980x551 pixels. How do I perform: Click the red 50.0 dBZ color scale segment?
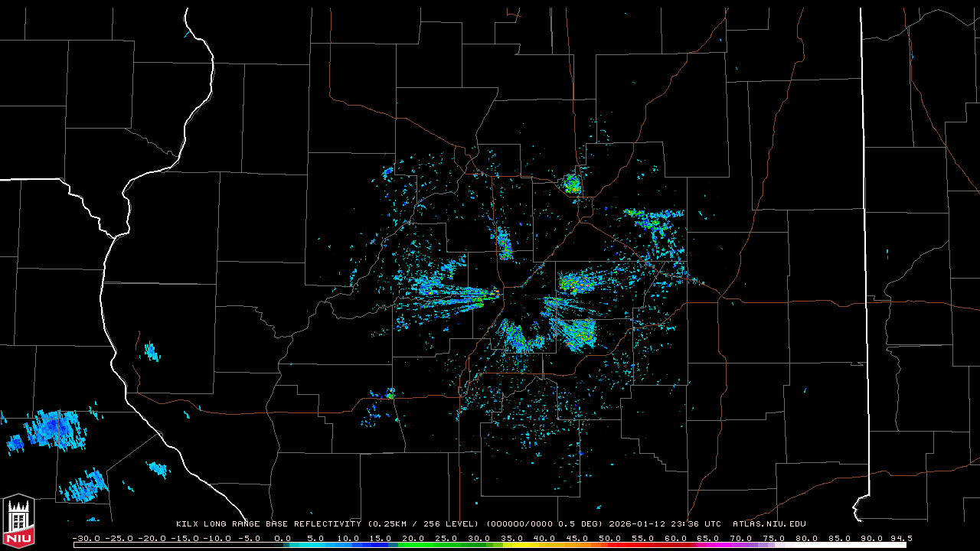pos(610,545)
